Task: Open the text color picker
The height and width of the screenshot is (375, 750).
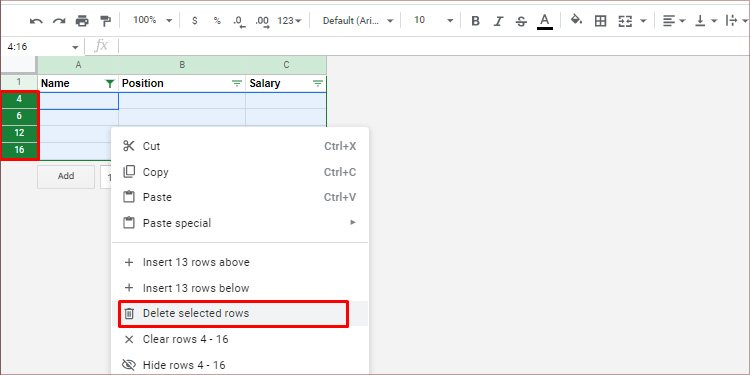Action: click(x=544, y=22)
